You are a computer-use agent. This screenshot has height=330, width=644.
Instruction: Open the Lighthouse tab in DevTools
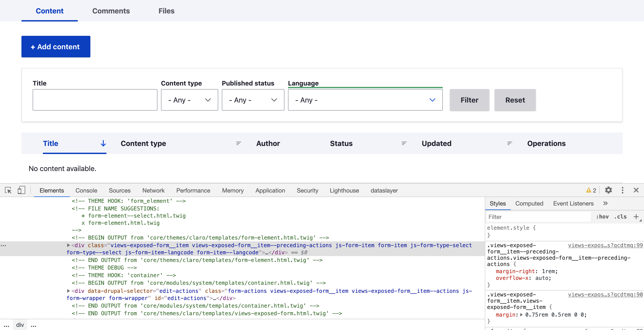(344, 191)
